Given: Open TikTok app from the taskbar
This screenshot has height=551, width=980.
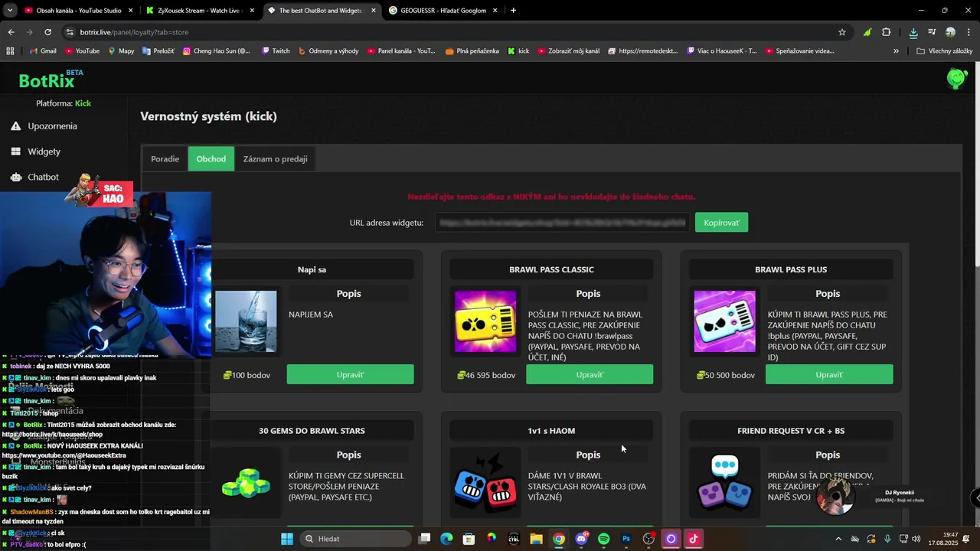Looking at the screenshot, I should tap(693, 539).
